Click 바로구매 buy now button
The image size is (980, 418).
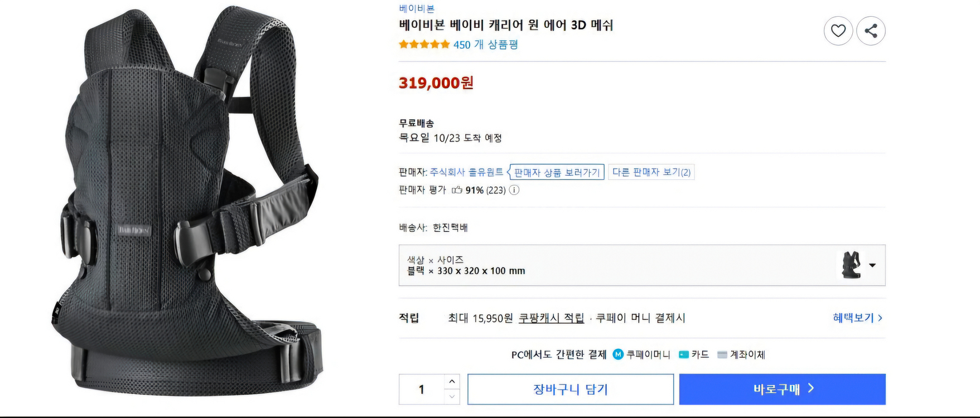pyautogui.click(x=782, y=389)
